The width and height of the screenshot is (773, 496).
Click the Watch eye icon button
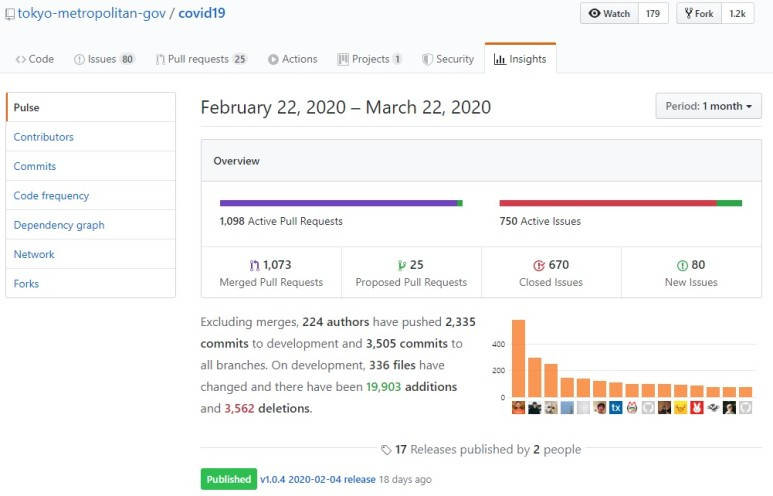click(x=609, y=13)
